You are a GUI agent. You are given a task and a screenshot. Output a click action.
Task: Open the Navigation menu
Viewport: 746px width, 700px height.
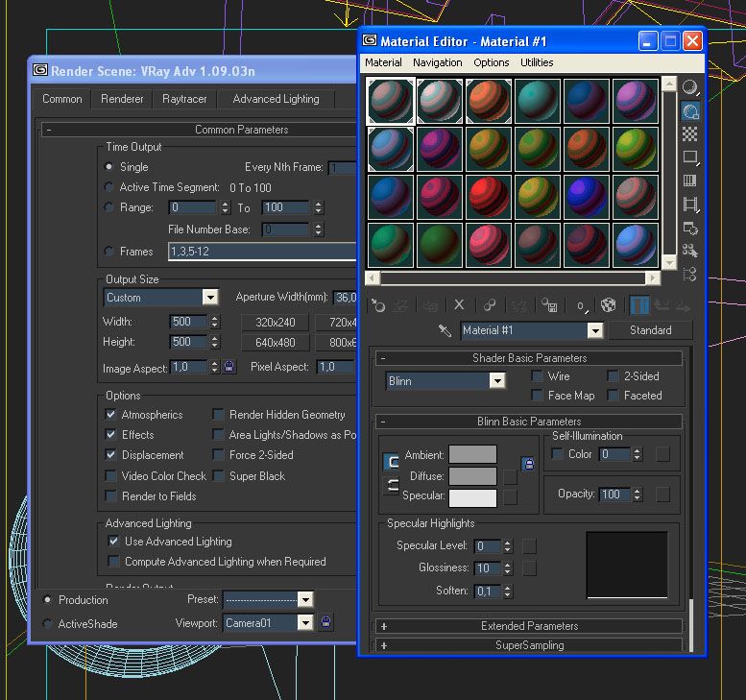point(437,62)
